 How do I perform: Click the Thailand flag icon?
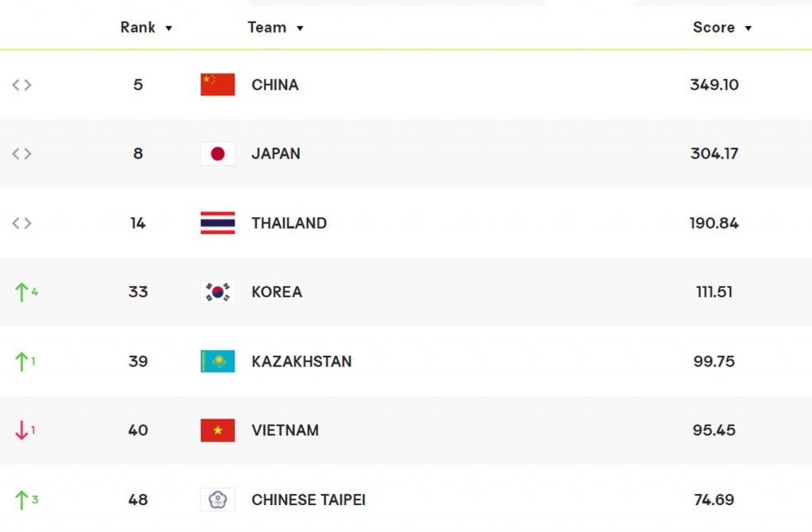point(217,223)
